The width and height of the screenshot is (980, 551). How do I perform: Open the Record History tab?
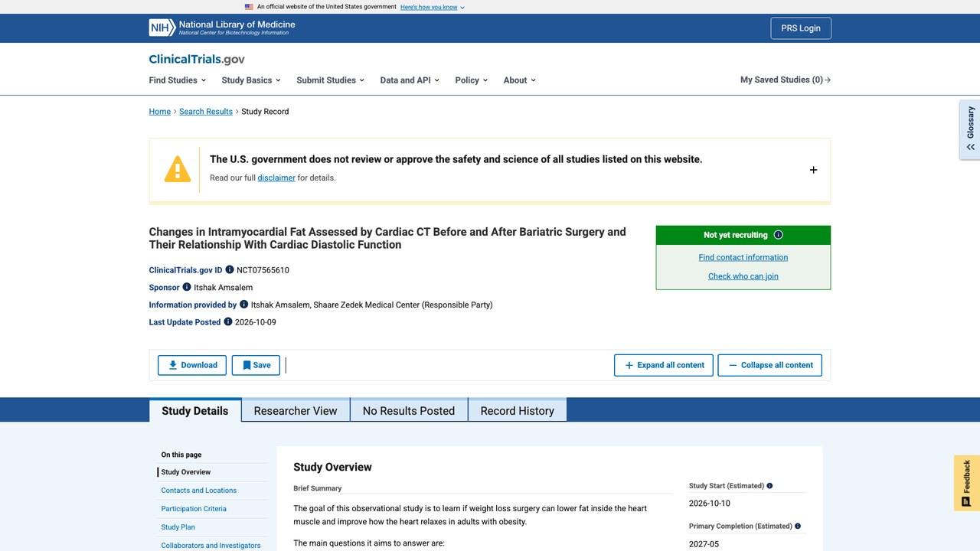[x=518, y=410]
